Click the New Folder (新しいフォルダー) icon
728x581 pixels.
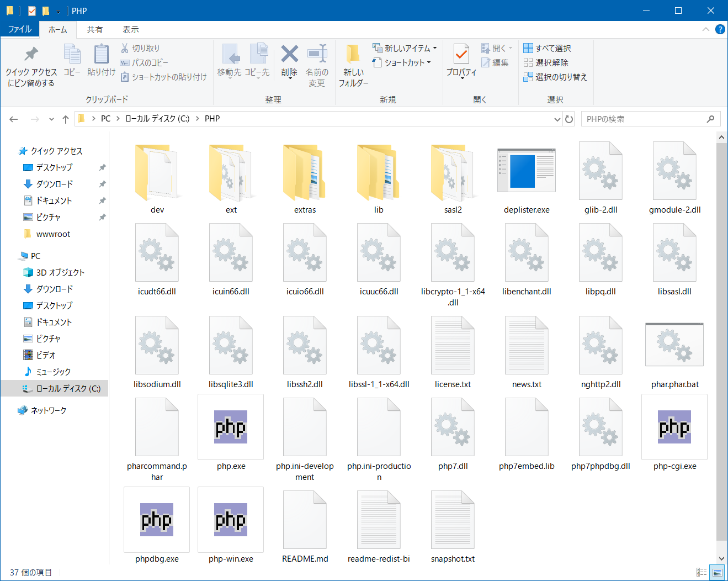tap(353, 55)
